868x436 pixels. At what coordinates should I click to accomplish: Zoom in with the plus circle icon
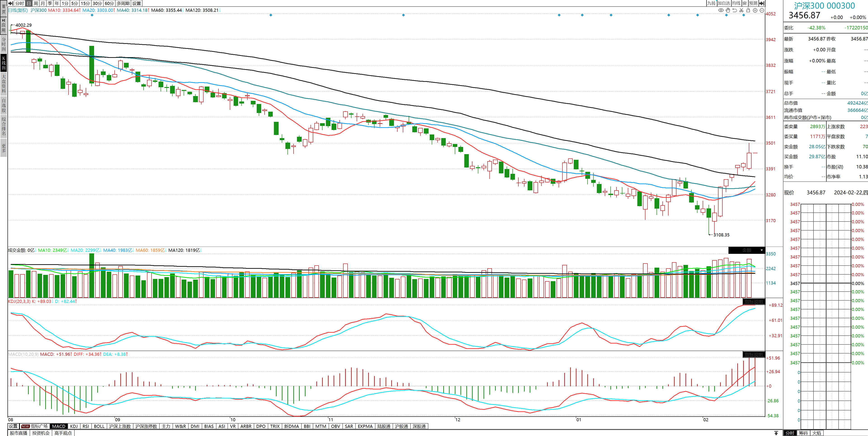755,10
